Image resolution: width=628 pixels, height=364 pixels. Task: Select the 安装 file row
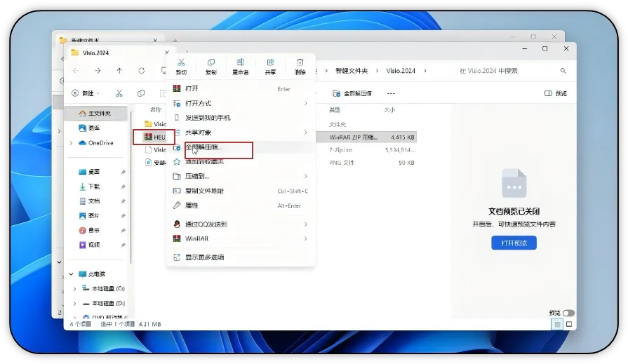pyautogui.click(x=156, y=163)
